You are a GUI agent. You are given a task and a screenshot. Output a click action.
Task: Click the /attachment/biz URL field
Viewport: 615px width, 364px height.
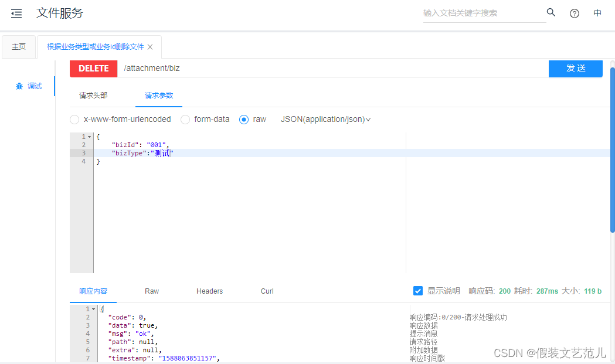[332, 69]
